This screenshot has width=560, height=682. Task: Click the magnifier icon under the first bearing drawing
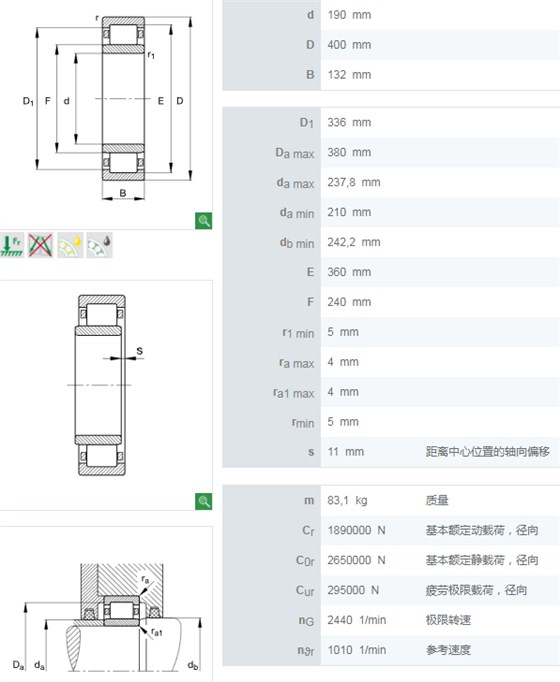point(203,221)
